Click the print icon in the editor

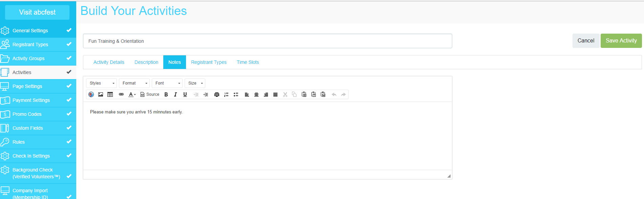(217, 94)
